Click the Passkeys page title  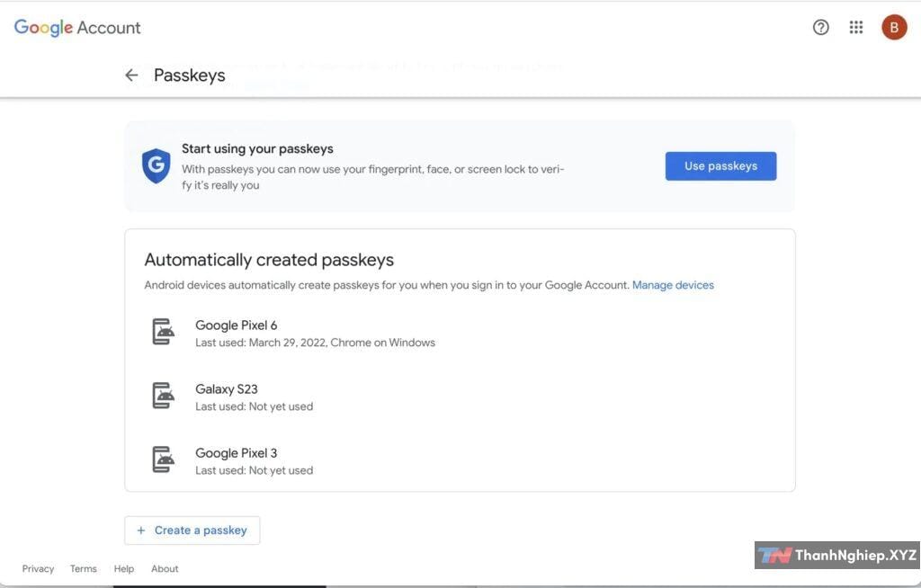pyautogui.click(x=189, y=76)
